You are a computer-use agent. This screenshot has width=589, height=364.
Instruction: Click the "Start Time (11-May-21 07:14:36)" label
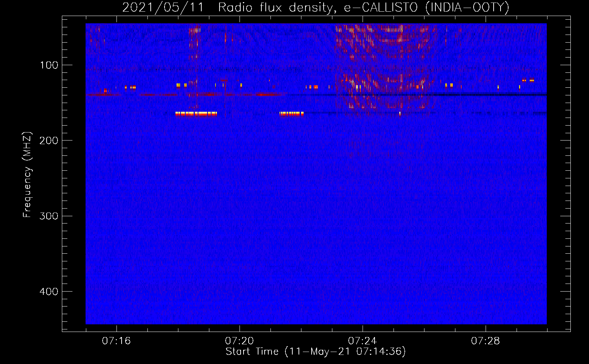[x=316, y=352]
